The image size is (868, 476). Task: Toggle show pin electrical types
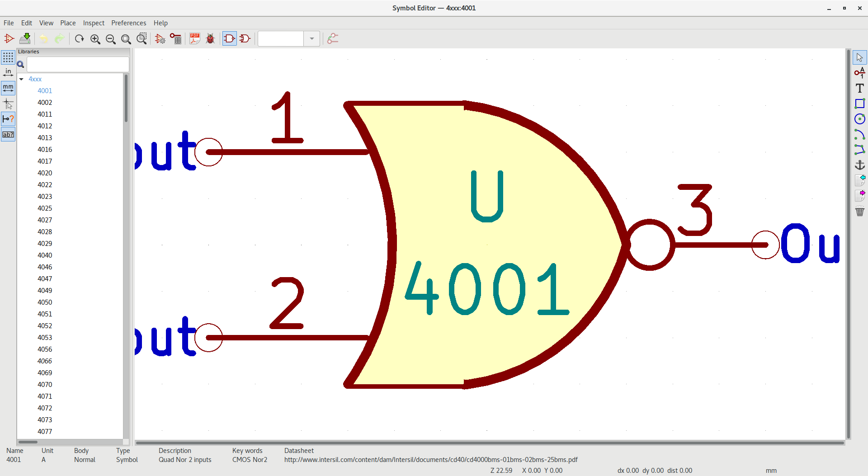pyautogui.click(x=8, y=119)
